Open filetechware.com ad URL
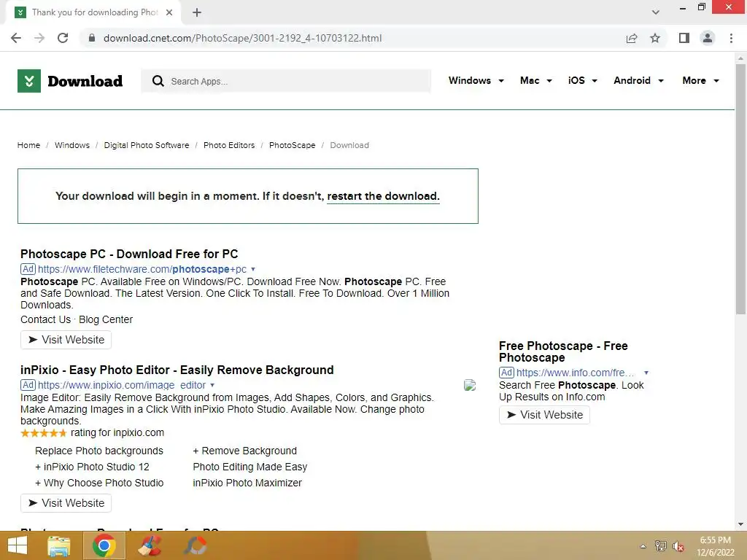 point(142,269)
